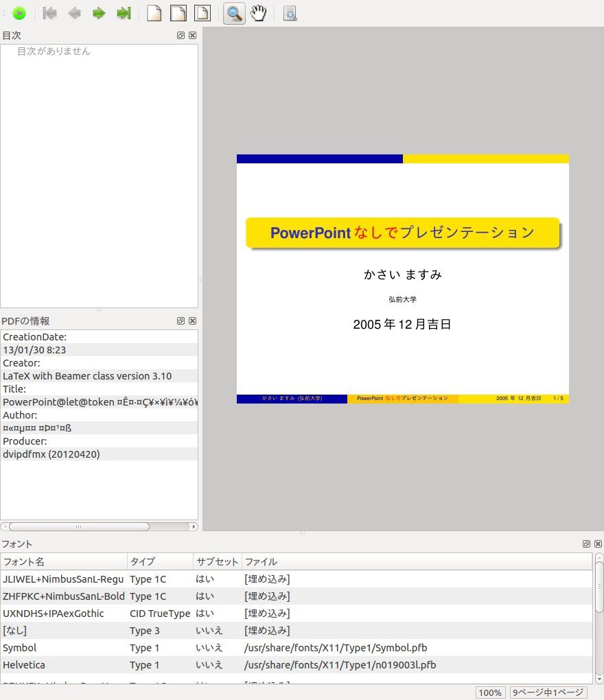
Task: Click the previous page green arrow
Action: (74, 12)
